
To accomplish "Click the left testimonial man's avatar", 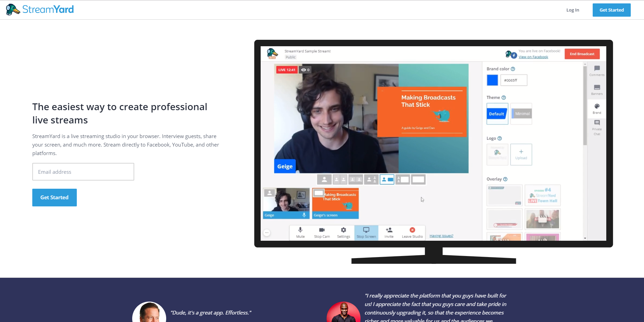I will [x=149, y=312].
